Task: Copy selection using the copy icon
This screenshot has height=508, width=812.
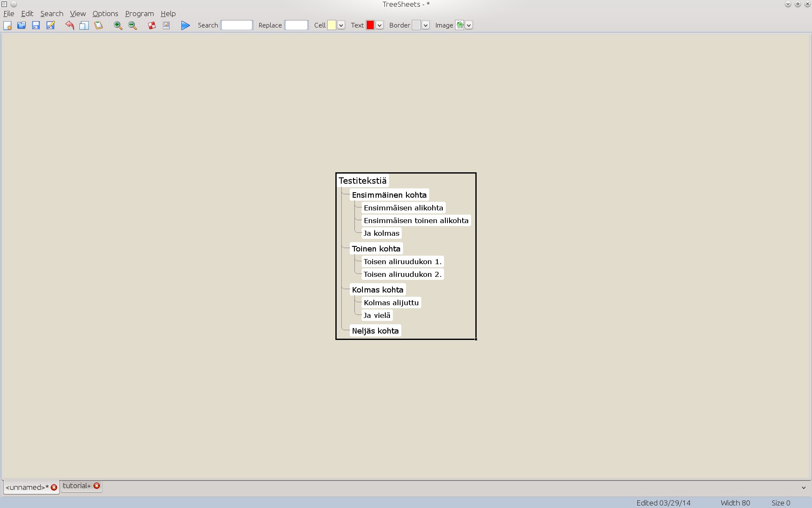Action: 84,25
